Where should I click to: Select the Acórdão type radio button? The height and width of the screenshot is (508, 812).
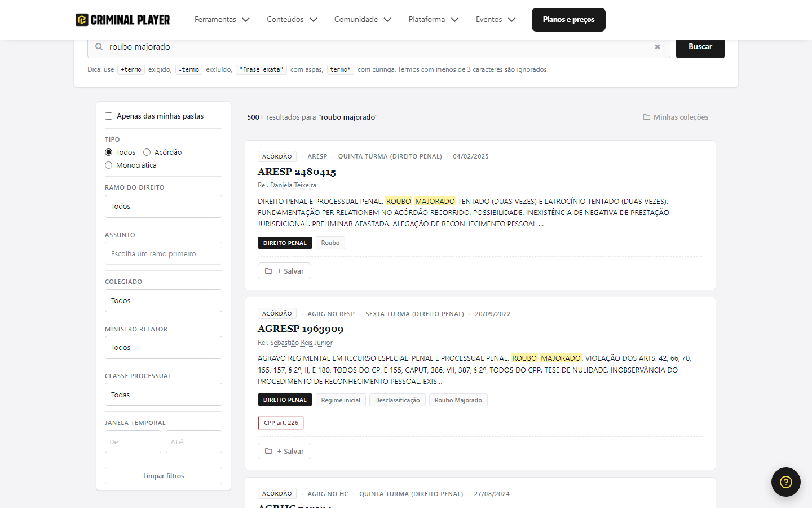[147, 152]
